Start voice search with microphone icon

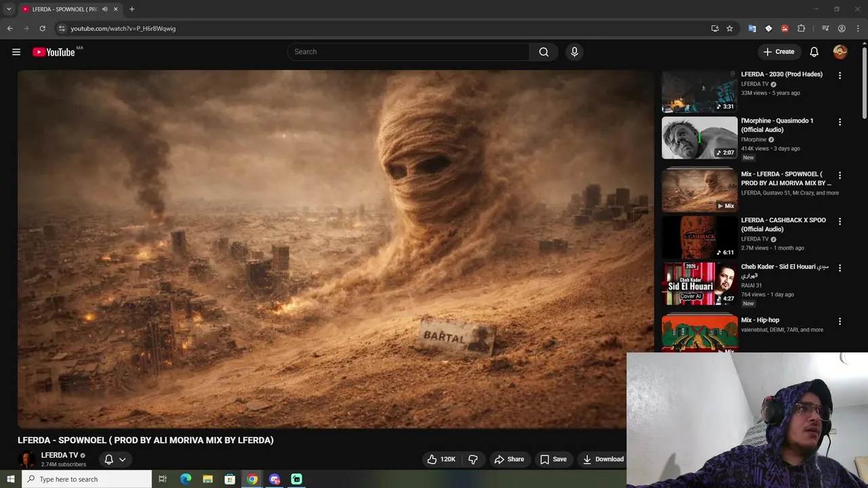point(574,52)
